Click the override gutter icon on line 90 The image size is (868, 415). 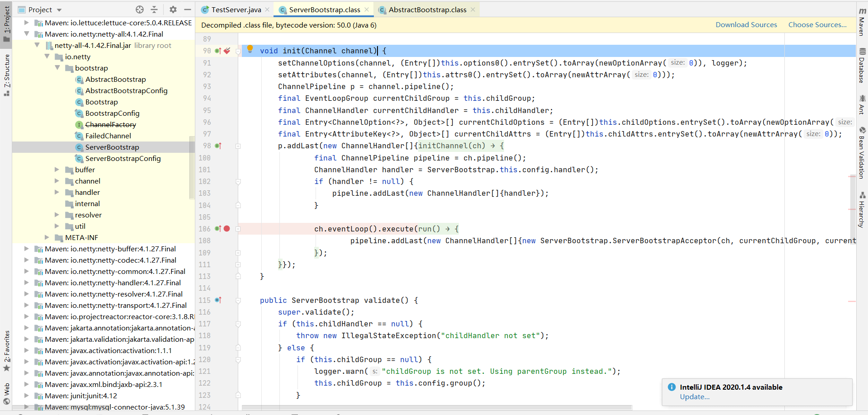(x=218, y=51)
